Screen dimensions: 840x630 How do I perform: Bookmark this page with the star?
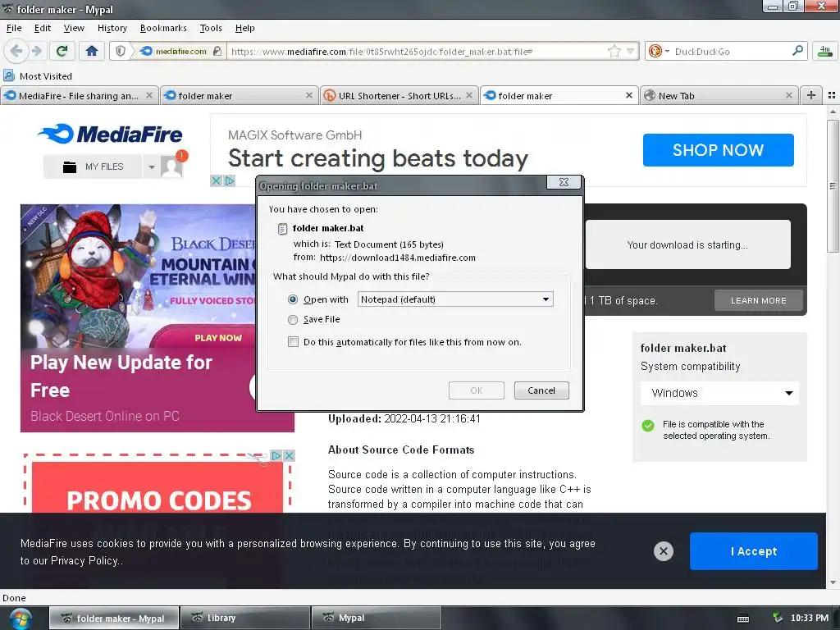[x=614, y=51]
